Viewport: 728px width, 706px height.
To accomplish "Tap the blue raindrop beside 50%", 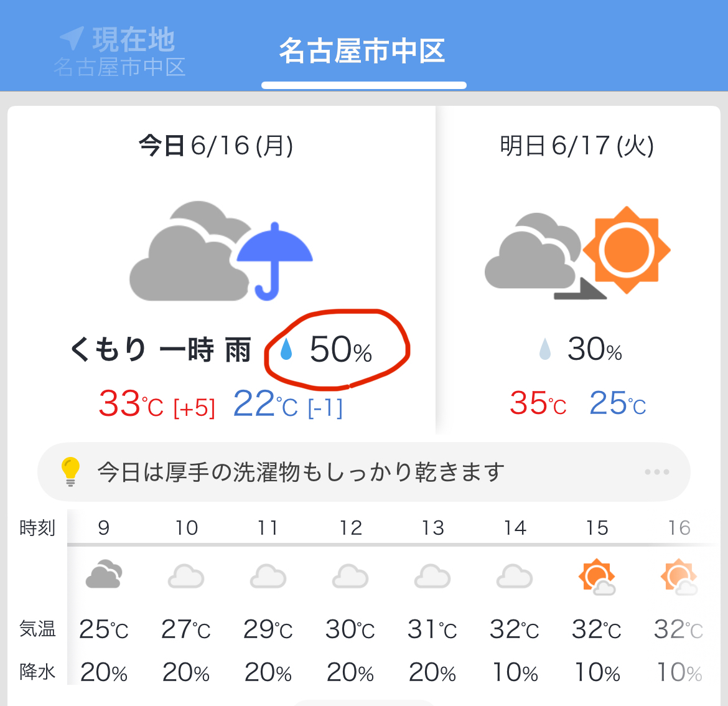I will coord(286,349).
